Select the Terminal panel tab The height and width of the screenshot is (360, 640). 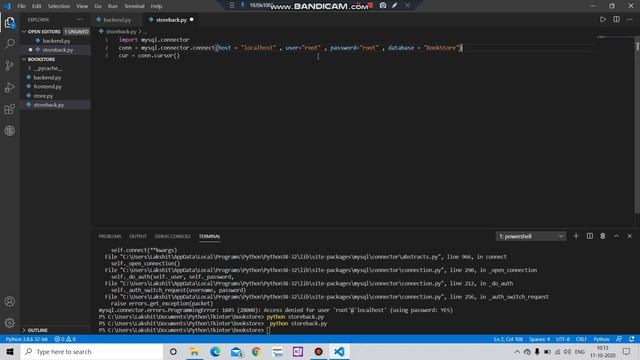209,236
